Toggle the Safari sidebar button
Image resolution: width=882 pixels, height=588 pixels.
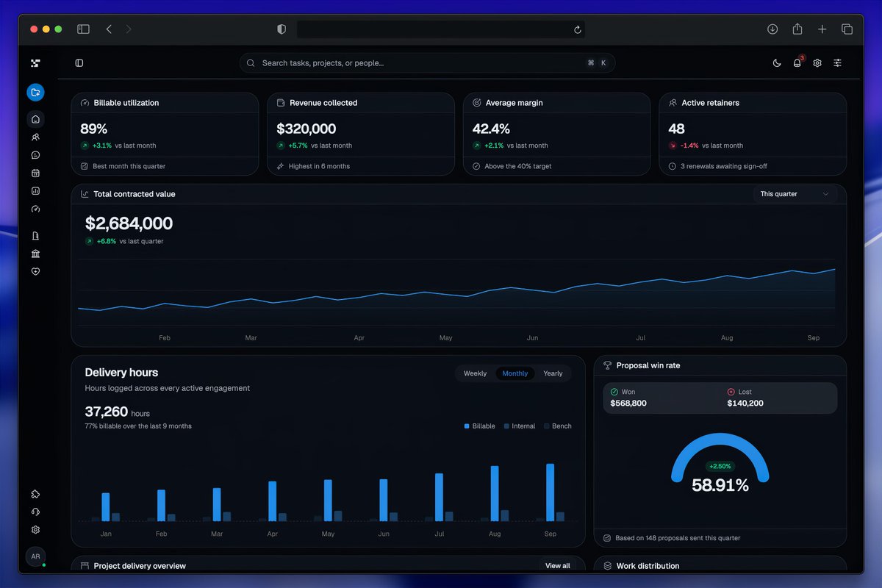coord(83,29)
